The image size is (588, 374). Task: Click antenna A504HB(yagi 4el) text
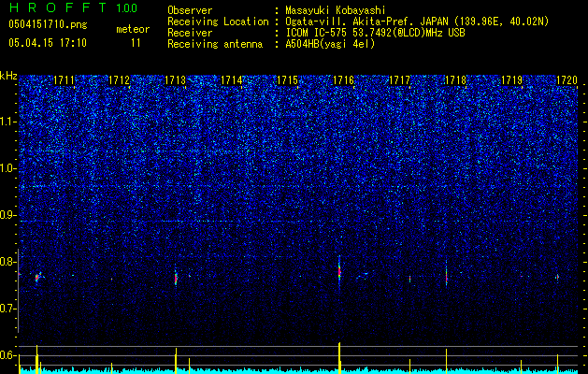click(x=330, y=44)
